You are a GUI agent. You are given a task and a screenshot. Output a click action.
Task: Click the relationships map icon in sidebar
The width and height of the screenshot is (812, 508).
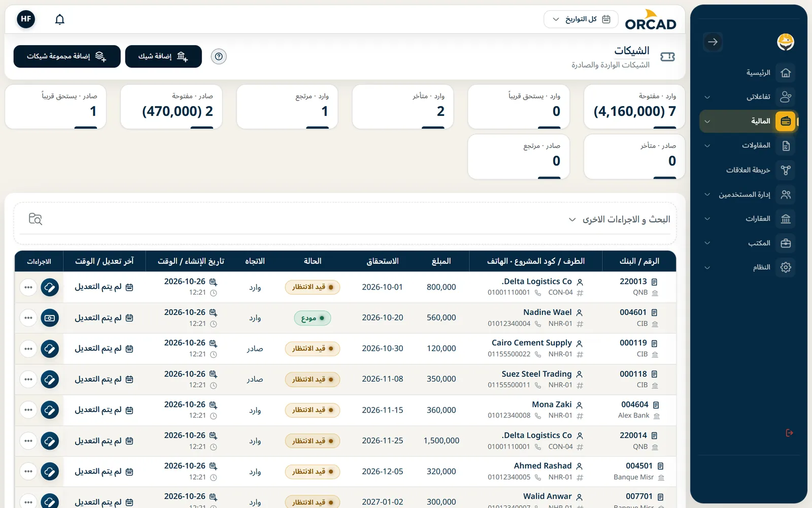coord(786,170)
